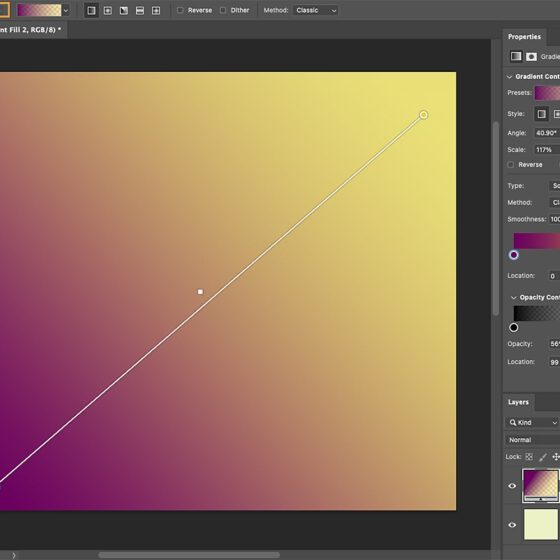Screen dimensions: 560x560
Task: Click the vertical canvas scrollbar
Action: (496, 219)
